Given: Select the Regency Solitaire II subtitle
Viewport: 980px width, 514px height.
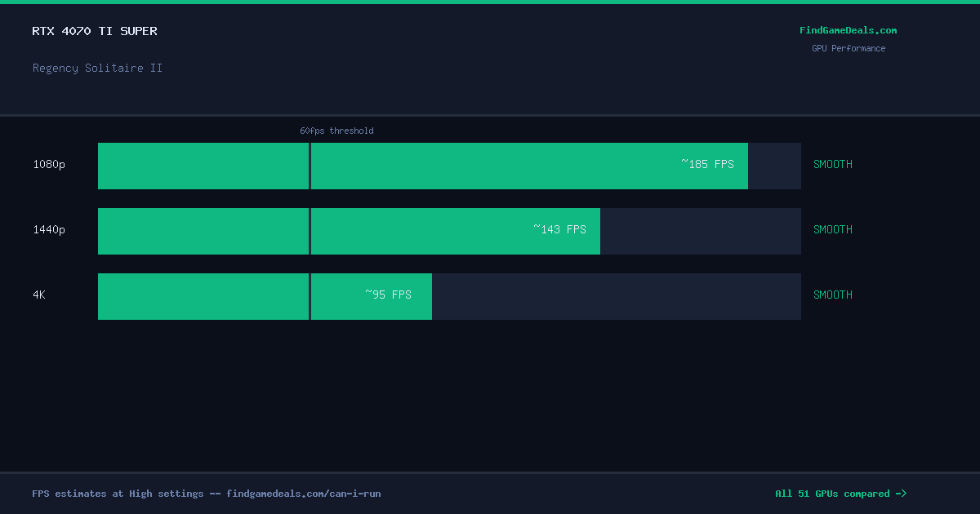Looking at the screenshot, I should (97, 68).
